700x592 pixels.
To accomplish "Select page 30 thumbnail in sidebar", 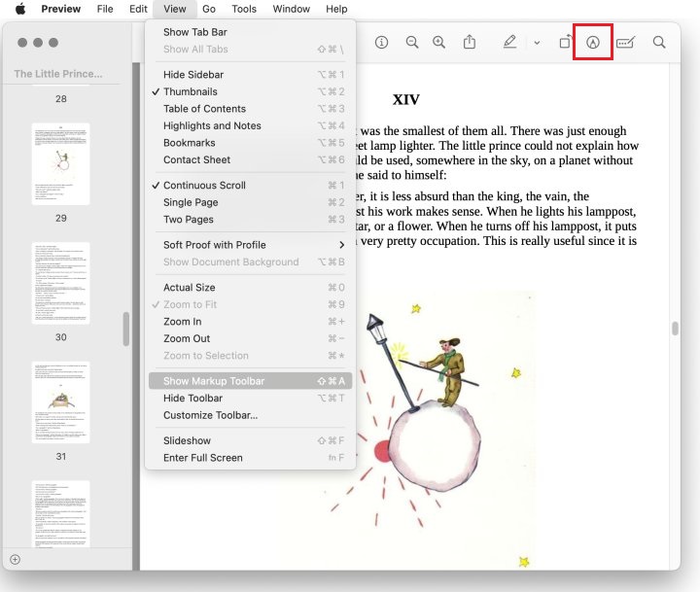I will 60,283.
